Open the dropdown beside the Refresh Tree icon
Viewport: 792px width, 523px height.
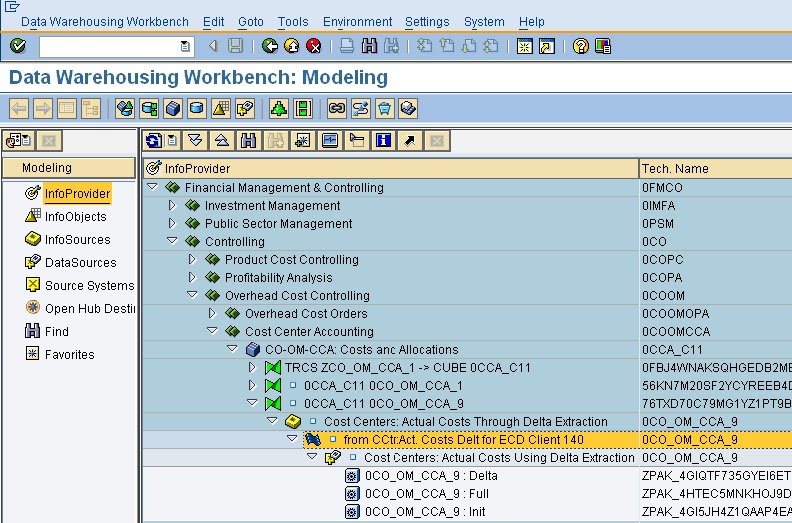(172, 140)
